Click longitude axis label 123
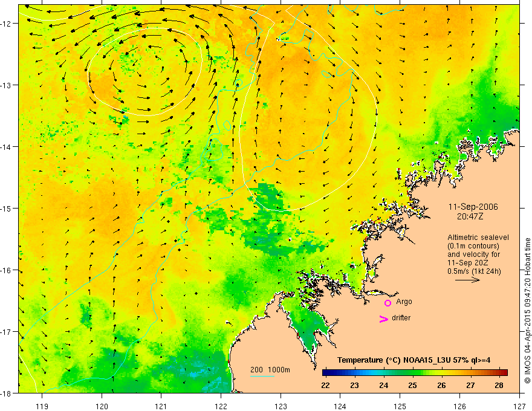The image size is (532, 411). pyautogui.click(x=281, y=406)
